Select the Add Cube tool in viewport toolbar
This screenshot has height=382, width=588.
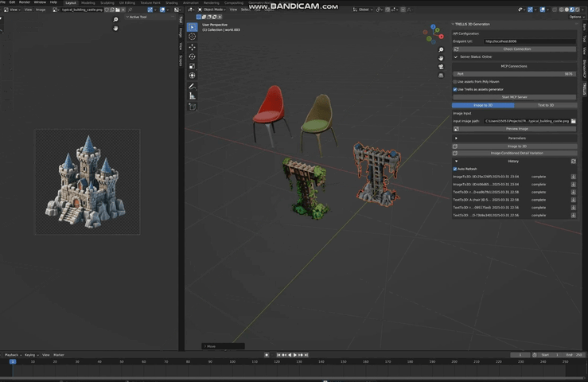192,107
